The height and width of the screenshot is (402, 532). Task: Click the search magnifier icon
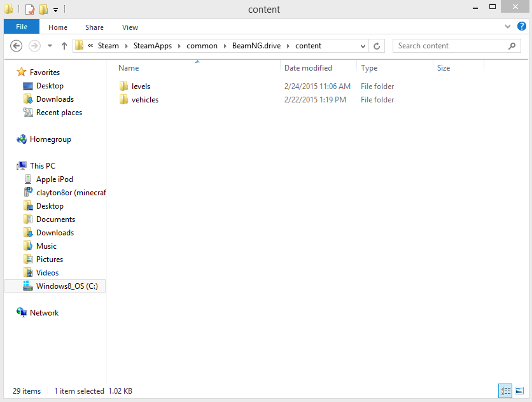(512, 46)
